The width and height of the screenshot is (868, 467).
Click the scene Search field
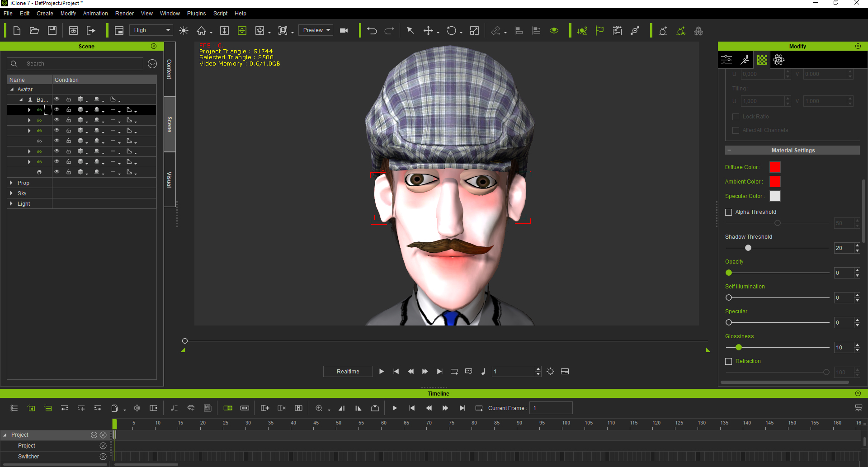tap(75, 64)
